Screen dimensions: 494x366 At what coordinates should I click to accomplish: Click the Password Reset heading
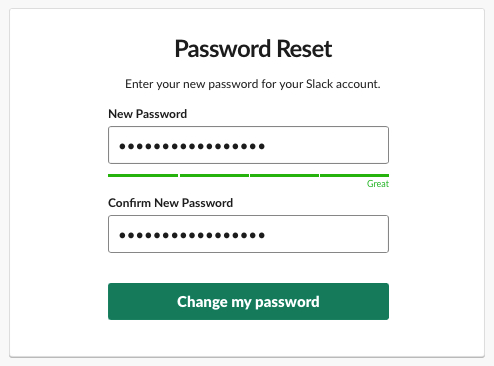tap(253, 49)
